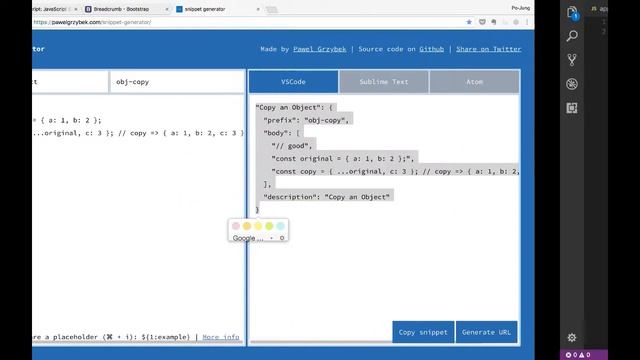Click the obj-copy tab trigger field
The width and height of the screenshot is (640, 360).
click(177, 82)
